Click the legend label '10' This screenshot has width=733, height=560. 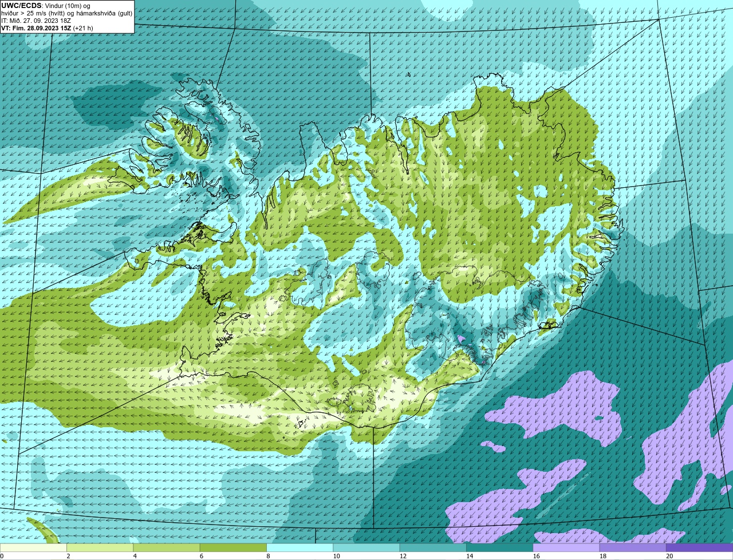(336, 556)
